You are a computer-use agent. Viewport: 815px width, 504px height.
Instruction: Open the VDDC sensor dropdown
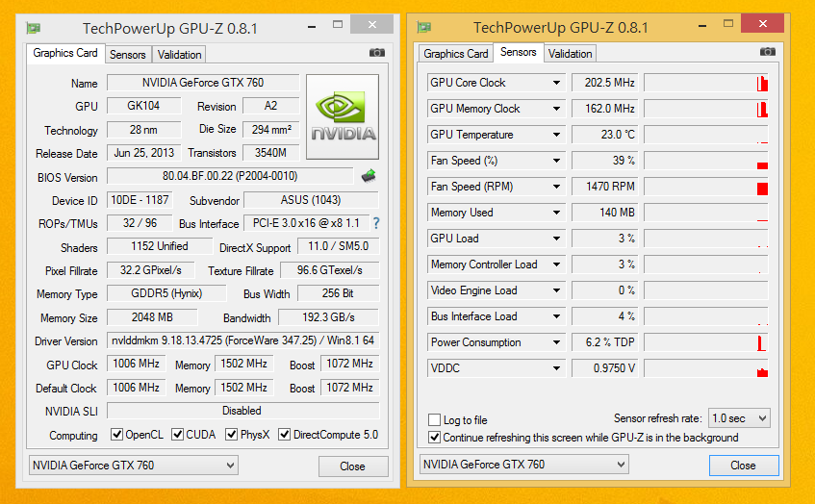[x=556, y=368]
